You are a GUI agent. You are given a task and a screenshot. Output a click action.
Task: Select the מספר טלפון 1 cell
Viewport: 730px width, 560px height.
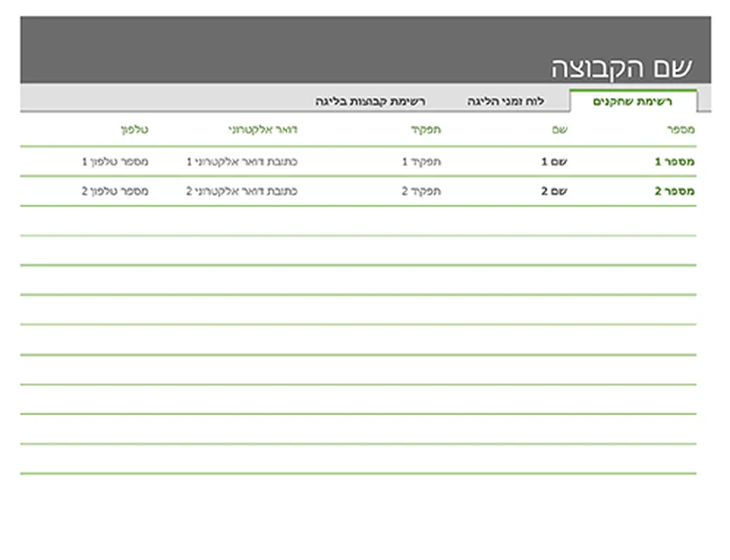point(115,162)
